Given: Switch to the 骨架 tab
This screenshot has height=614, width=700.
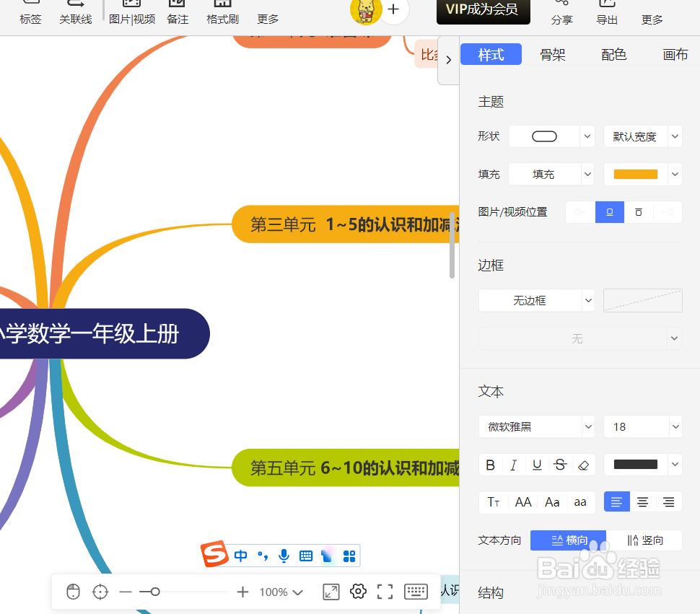Looking at the screenshot, I should pyautogui.click(x=552, y=53).
